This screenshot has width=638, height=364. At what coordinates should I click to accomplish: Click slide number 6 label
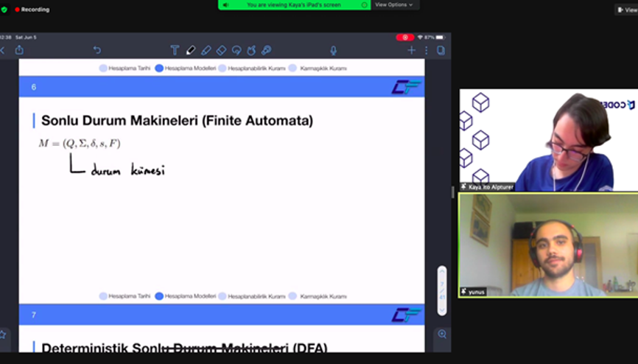[33, 87]
